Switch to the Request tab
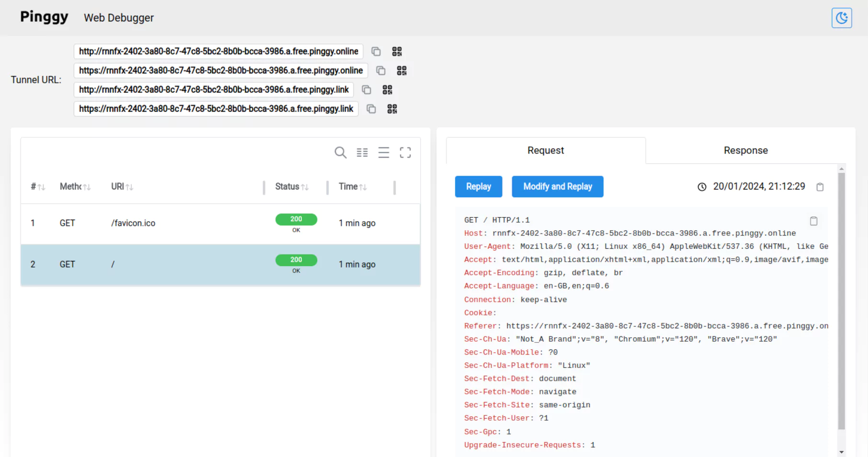This screenshot has height=457, width=868. coord(546,150)
